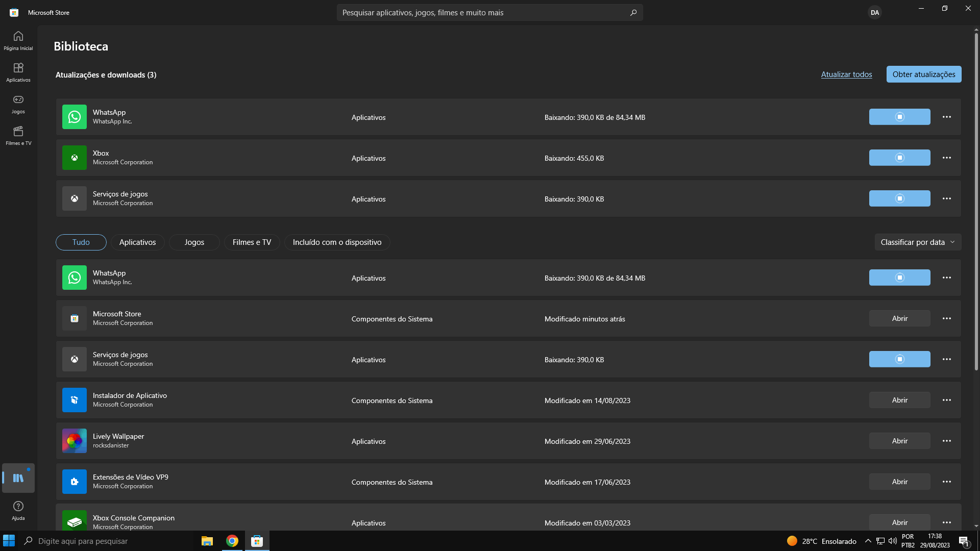Open the Windows Start menu
The height and width of the screenshot is (551, 980).
9,541
